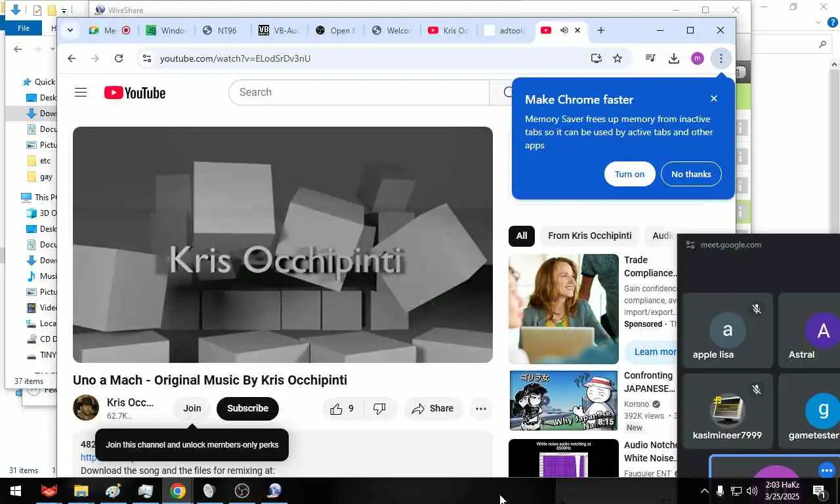Bookmark this page with the star
840x504 pixels.
click(x=618, y=58)
